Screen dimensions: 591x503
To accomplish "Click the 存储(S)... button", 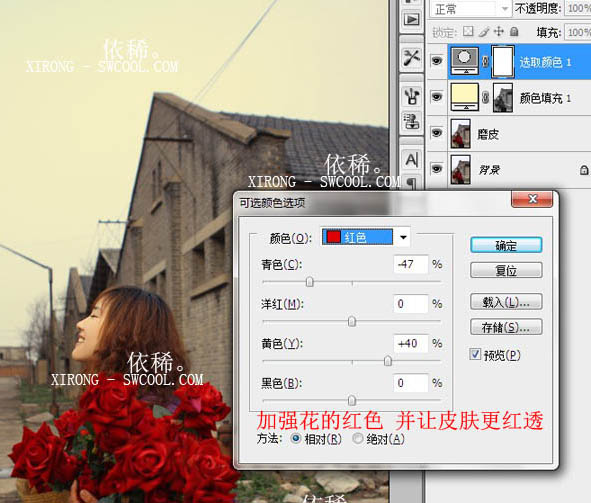I will click(506, 327).
